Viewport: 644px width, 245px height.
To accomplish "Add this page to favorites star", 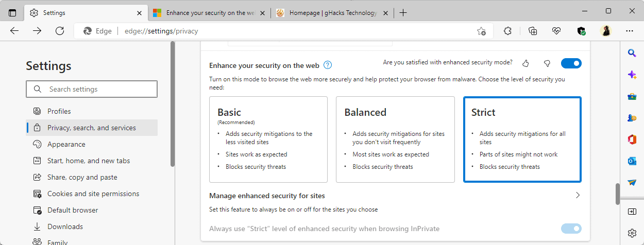I will 481,31.
